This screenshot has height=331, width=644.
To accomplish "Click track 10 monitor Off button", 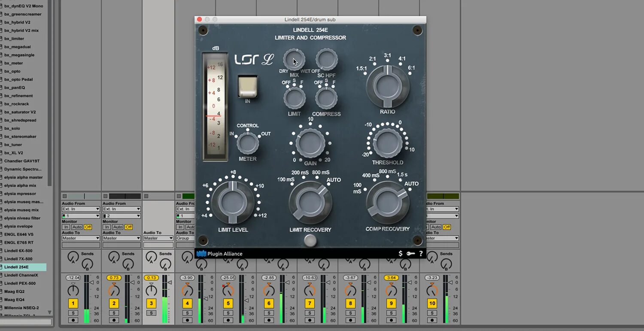I will point(447,227).
